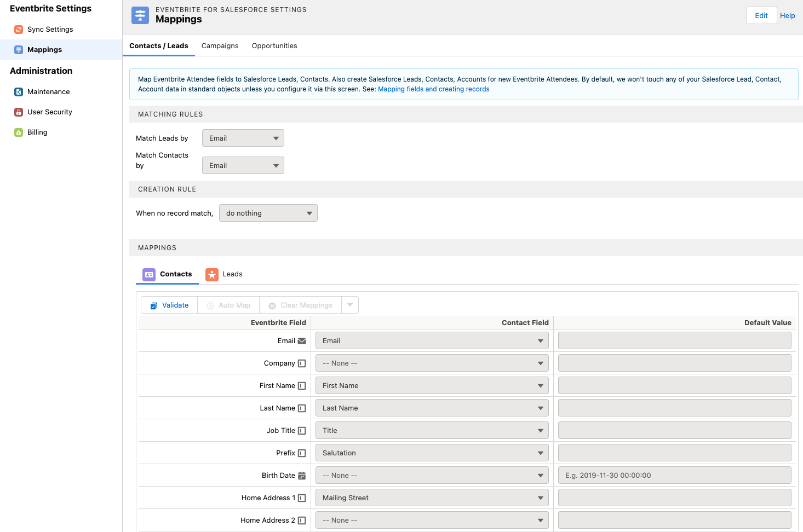803x532 pixels.
Task: Click the Maintenance sidebar icon
Action: tap(19, 92)
